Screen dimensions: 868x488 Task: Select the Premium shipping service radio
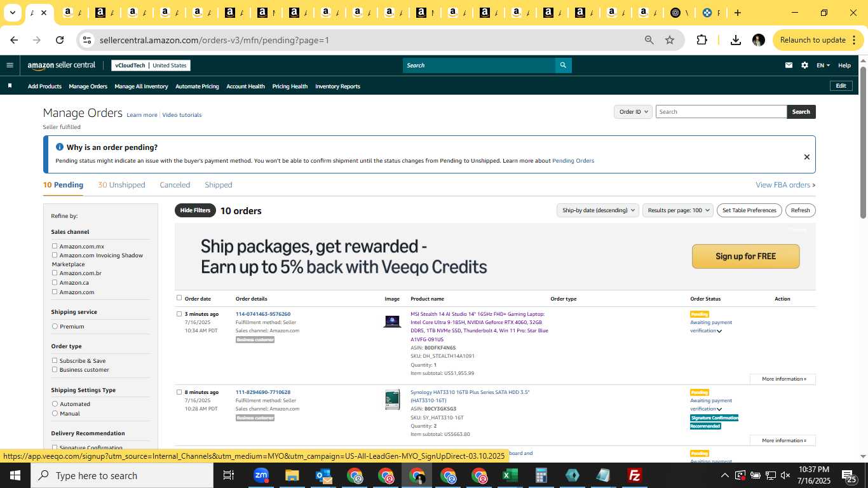(55, 326)
